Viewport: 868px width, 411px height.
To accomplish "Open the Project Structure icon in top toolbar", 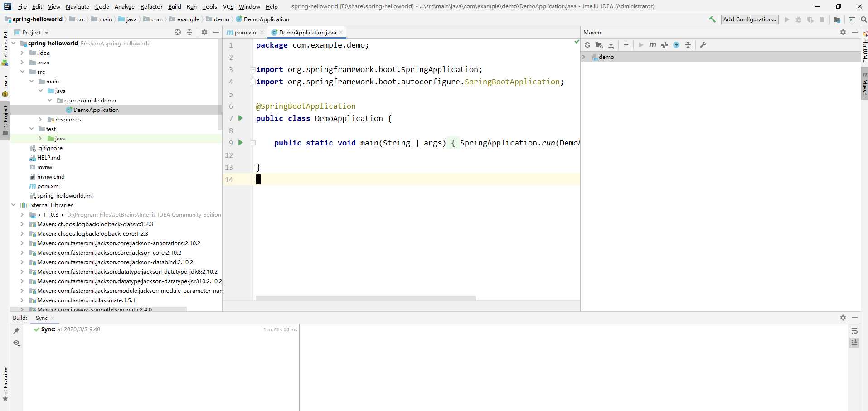I will pos(837,19).
